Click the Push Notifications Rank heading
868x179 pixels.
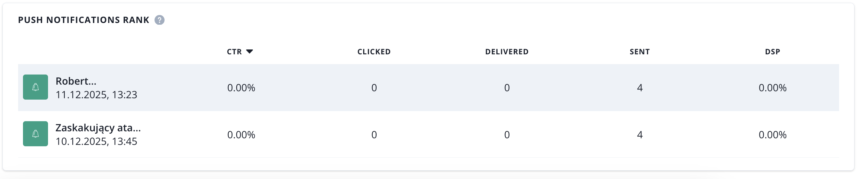(84, 20)
